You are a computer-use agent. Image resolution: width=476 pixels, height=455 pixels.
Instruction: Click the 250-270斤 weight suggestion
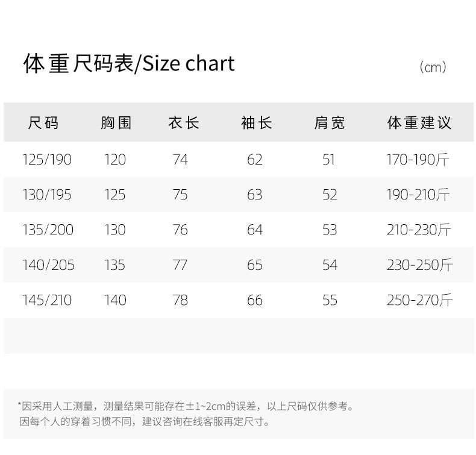click(419, 300)
